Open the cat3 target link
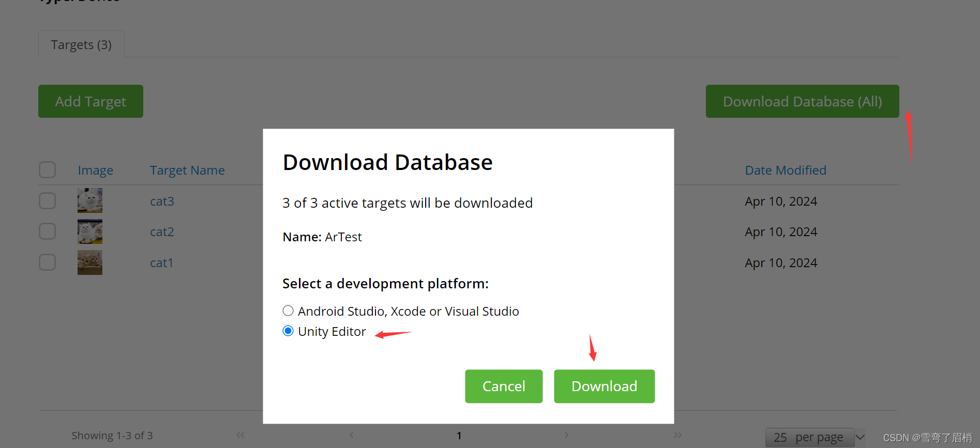Image resolution: width=980 pixels, height=448 pixels. pyautogui.click(x=162, y=201)
